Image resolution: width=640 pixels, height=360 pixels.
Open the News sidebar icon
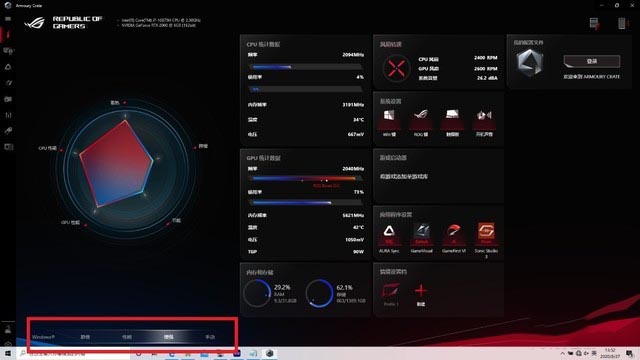[8, 147]
